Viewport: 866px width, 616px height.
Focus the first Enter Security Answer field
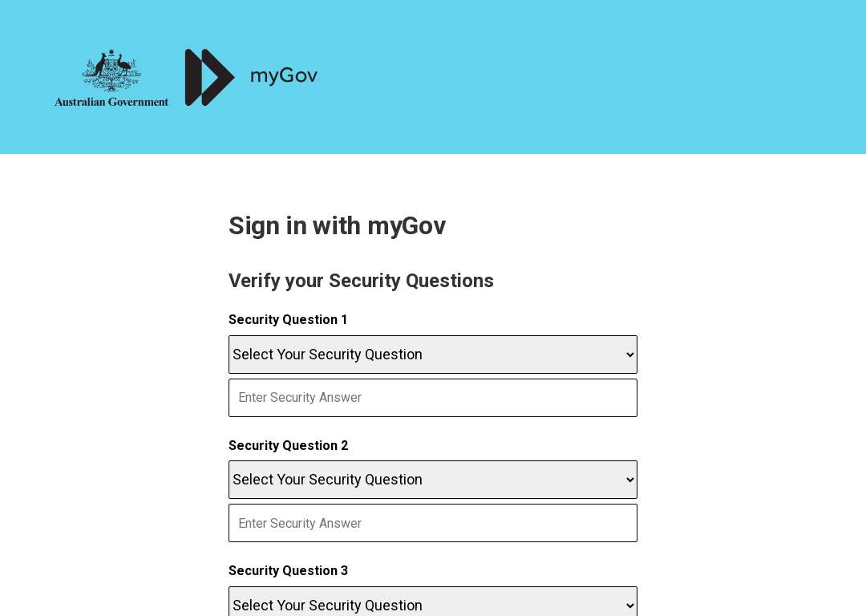[x=433, y=398]
